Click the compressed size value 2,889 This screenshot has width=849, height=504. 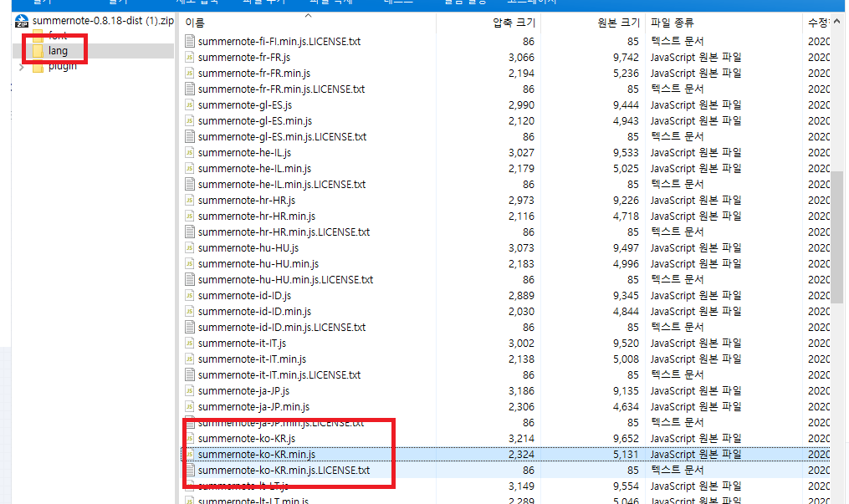tap(521, 295)
